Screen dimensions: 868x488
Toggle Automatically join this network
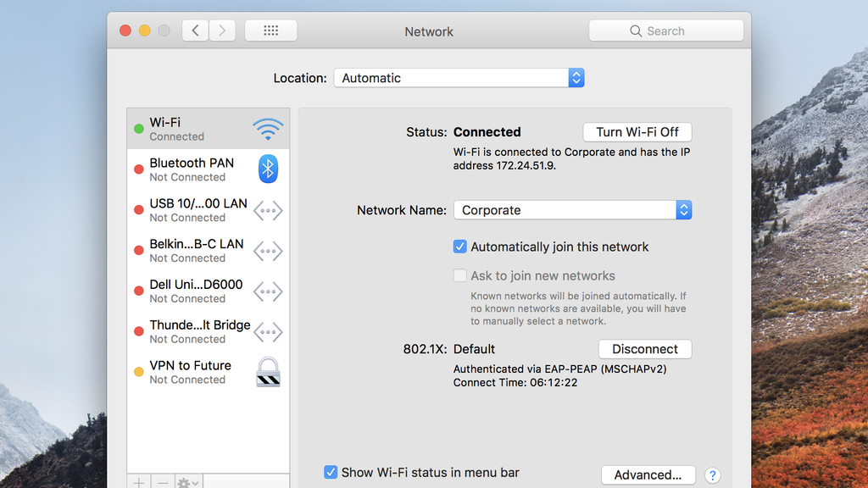460,247
